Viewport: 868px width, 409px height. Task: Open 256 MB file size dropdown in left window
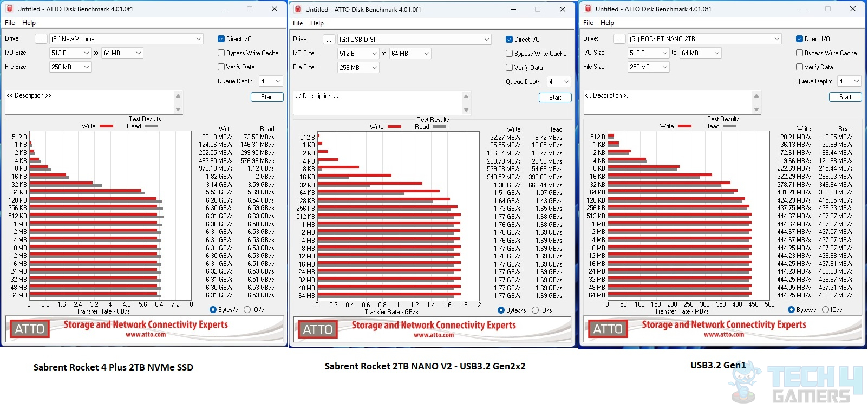click(70, 67)
